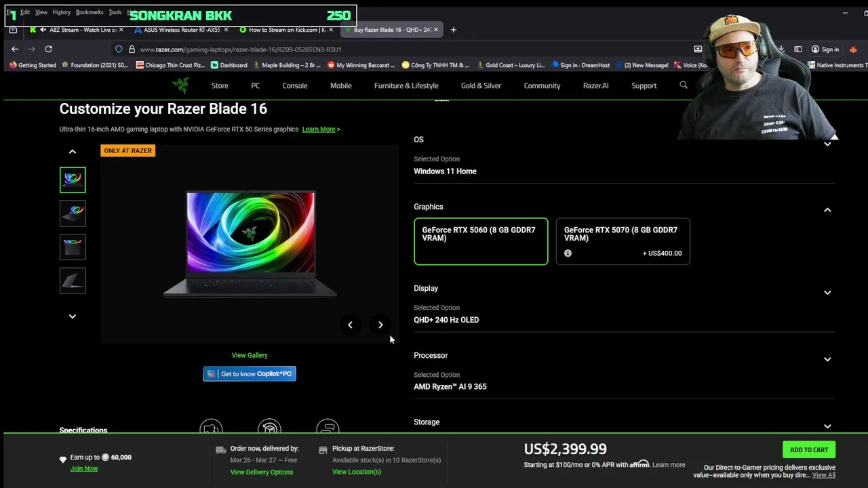Move the thumbnail list up with the arrow
Viewport: 868px width, 488px height.
pyautogui.click(x=73, y=152)
